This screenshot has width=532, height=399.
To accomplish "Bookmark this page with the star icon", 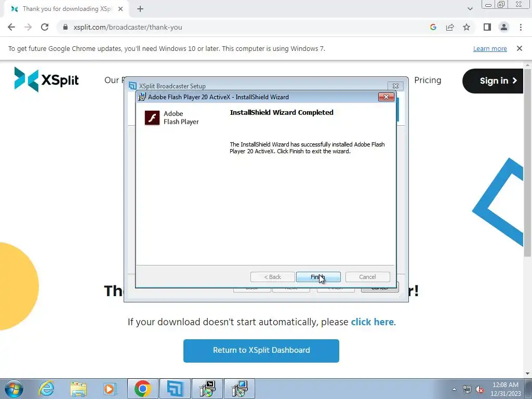I will [467, 27].
